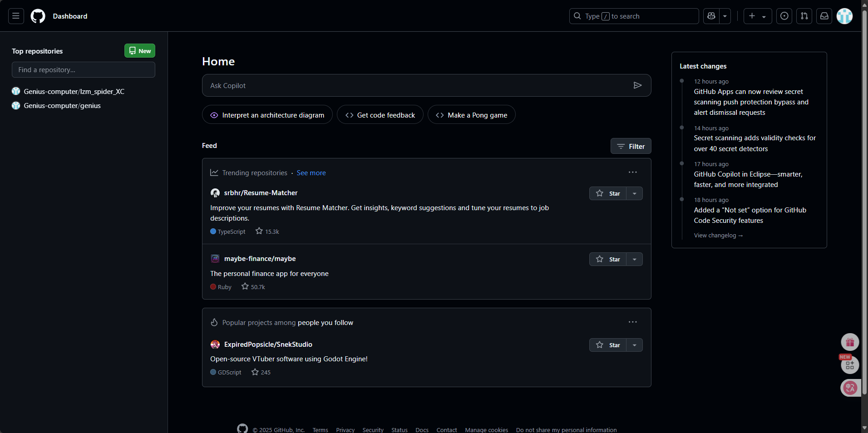Open Copilot chat from header icon

click(x=711, y=16)
